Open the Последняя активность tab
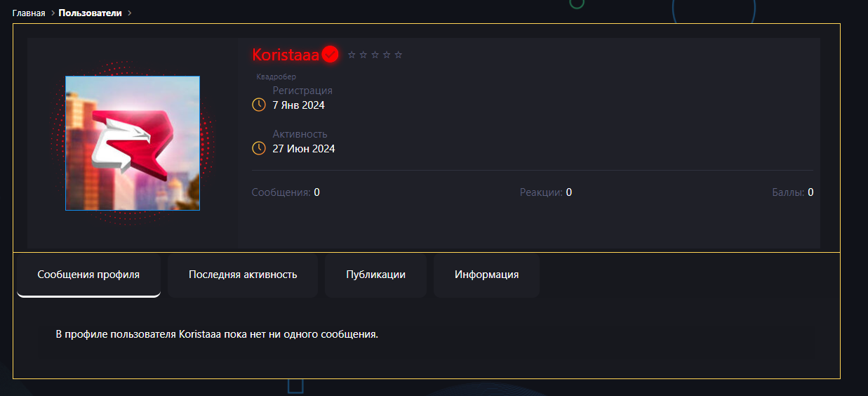 (243, 275)
